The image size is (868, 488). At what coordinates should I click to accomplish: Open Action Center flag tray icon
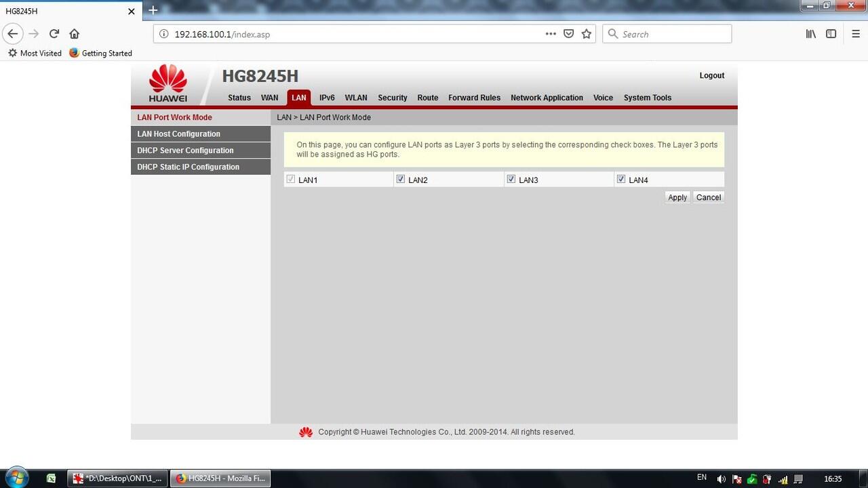point(736,479)
